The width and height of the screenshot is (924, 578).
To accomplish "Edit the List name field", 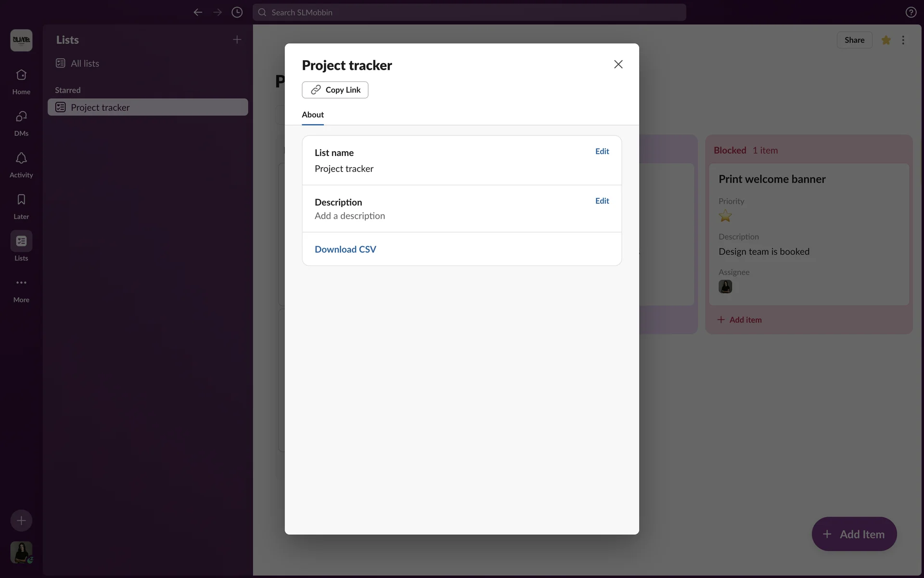I will (x=602, y=151).
